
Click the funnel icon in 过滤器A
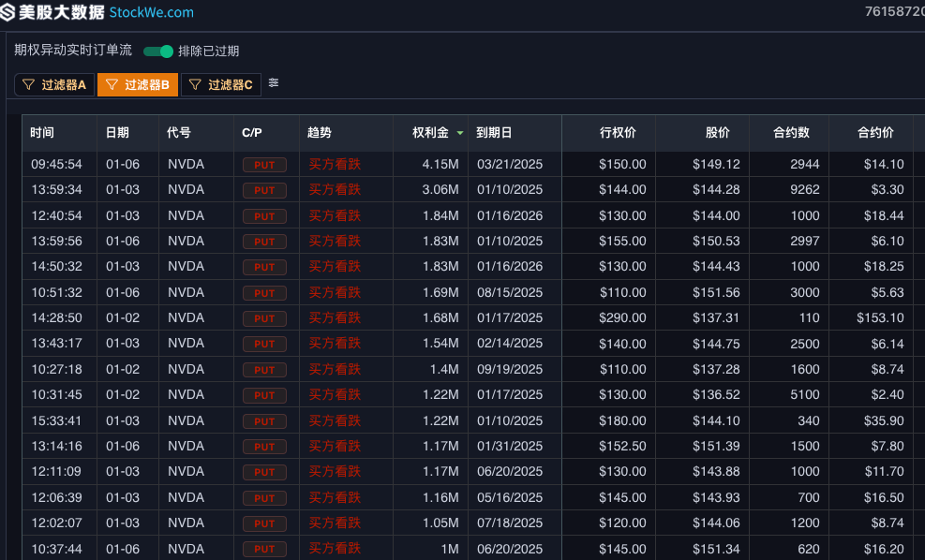(x=29, y=85)
